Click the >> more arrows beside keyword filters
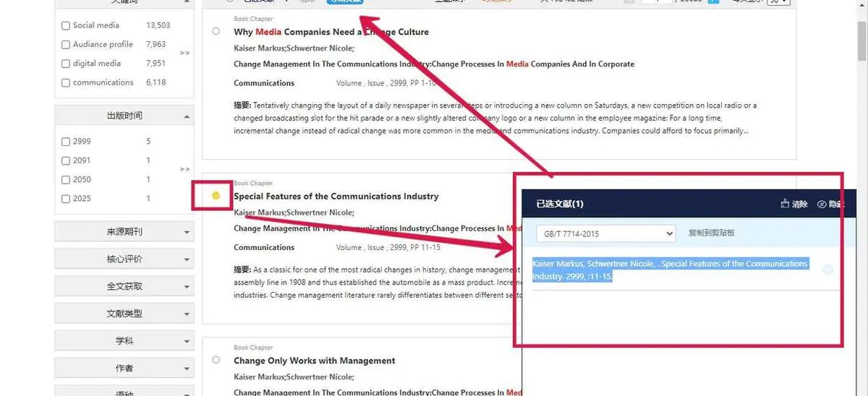Image resolution: width=868 pixels, height=396 pixels. [185, 53]
